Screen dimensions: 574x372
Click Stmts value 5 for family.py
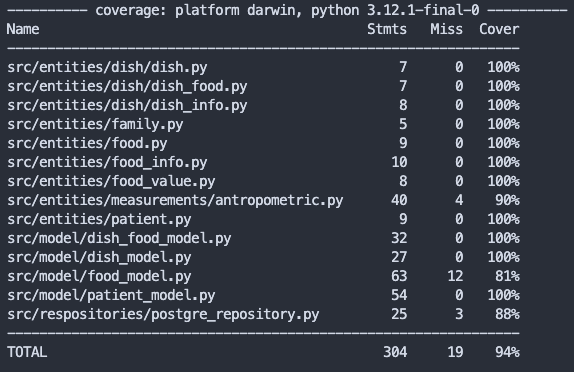click(x=403, y=124)
